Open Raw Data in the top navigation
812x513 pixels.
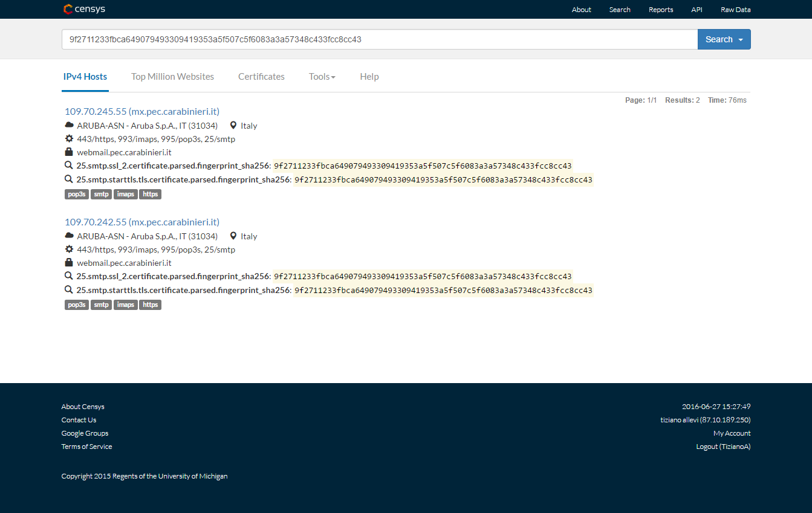pos(736,10)
